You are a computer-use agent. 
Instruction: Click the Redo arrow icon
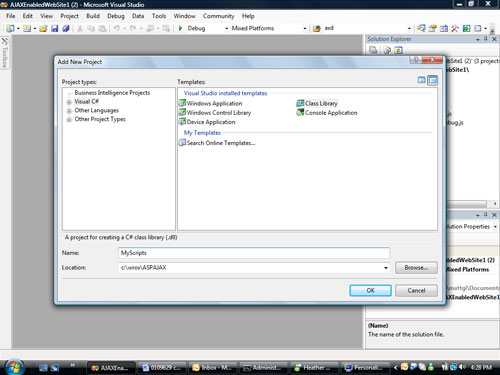coord(133,28)
